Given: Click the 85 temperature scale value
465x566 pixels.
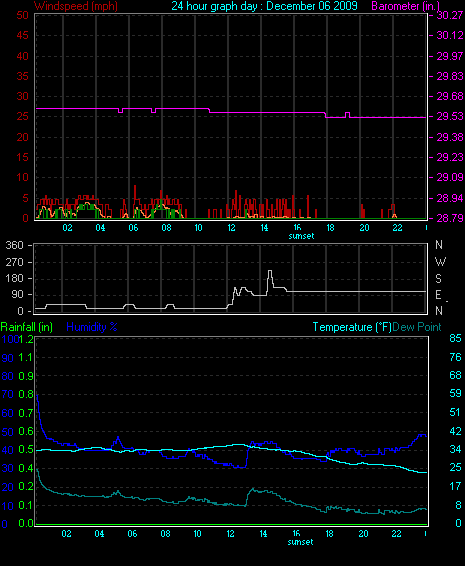Looking at the screenshot, I should [456, 338].
